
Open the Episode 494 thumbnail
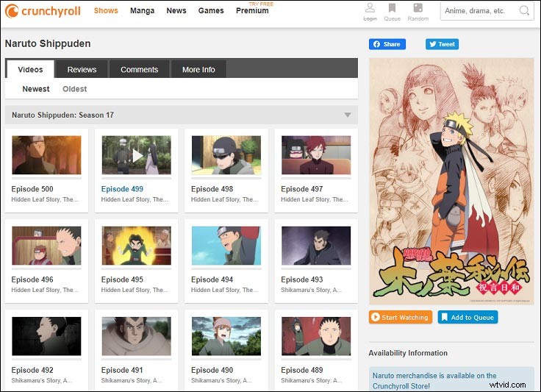point(226,246)
